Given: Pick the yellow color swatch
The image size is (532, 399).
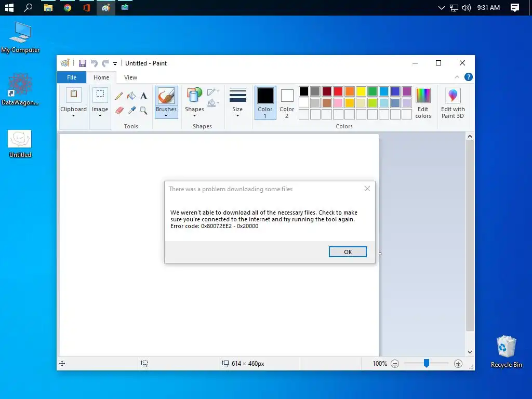Looking at the screenshot, I should (361, 91).
